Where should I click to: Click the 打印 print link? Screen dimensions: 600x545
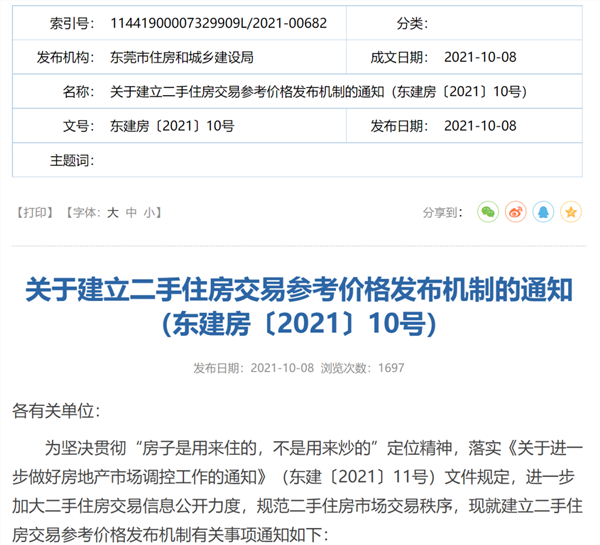point(34,212)
